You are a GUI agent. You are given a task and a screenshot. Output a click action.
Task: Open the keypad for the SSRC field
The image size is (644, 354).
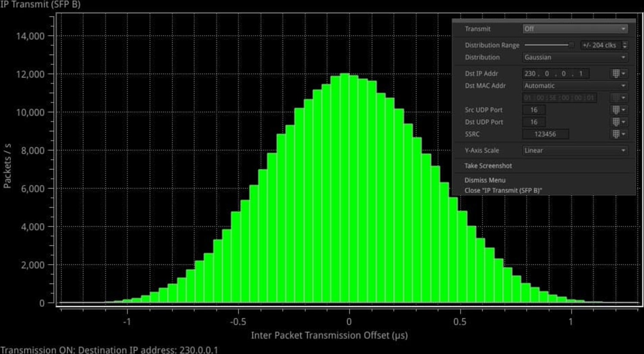tap(616, 134)
